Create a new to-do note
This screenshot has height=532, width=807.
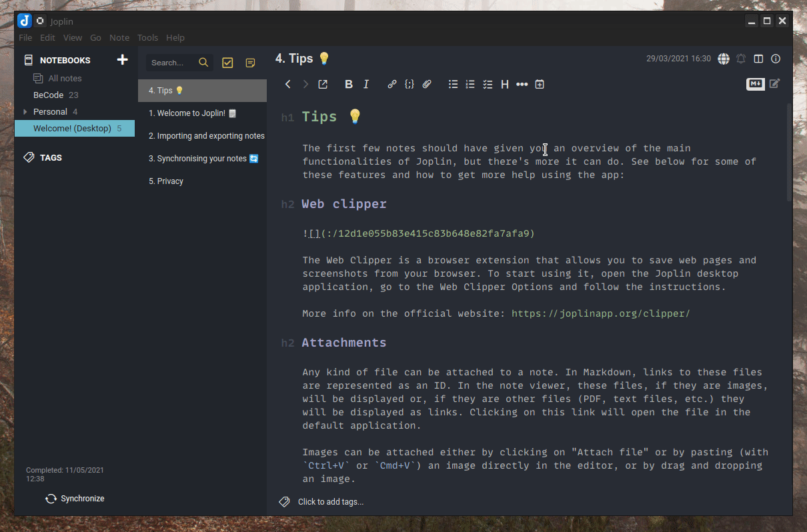tap(227, 63)
